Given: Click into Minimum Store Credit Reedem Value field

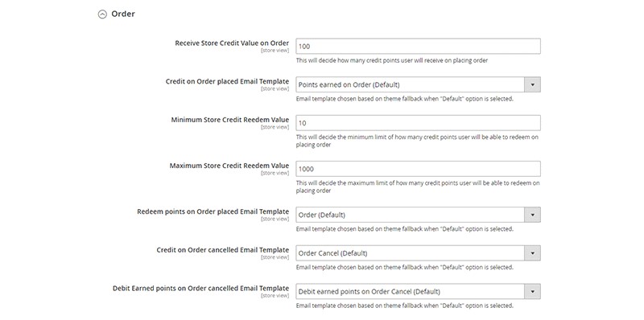Looking at the screenshot, I should click(418, 123).
